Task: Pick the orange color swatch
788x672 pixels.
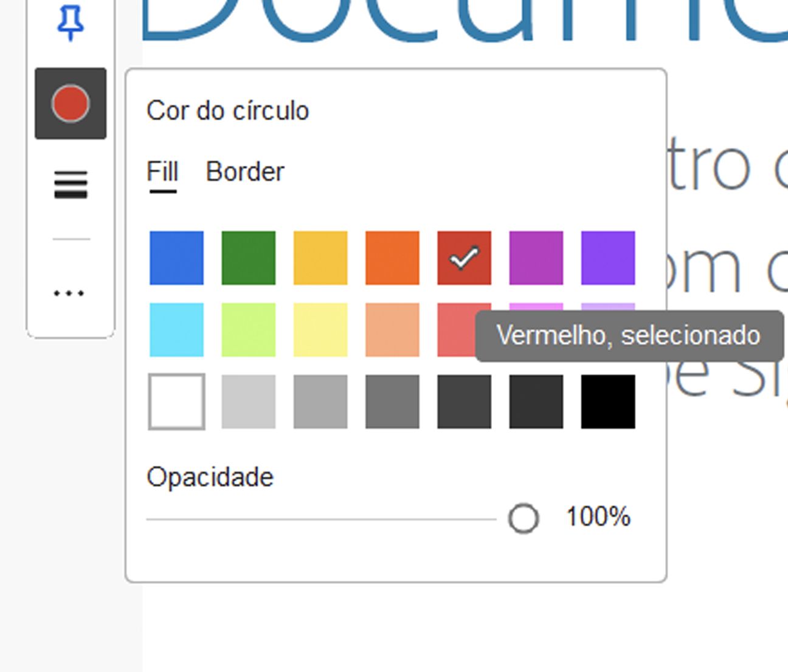Action: click(x=392, y=258)
